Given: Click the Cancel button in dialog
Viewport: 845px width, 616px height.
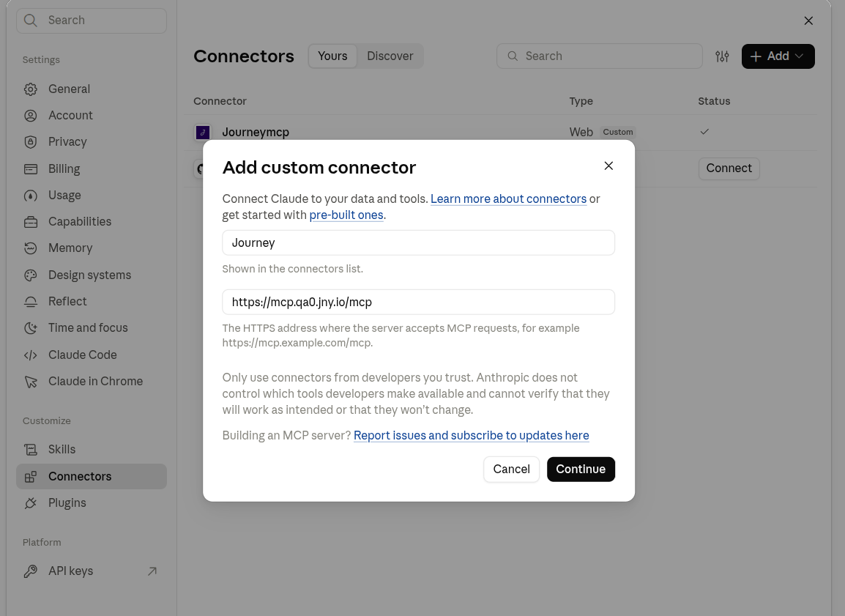Looking at the screenshot, I should pyautogui.click(x=511, y=470).
